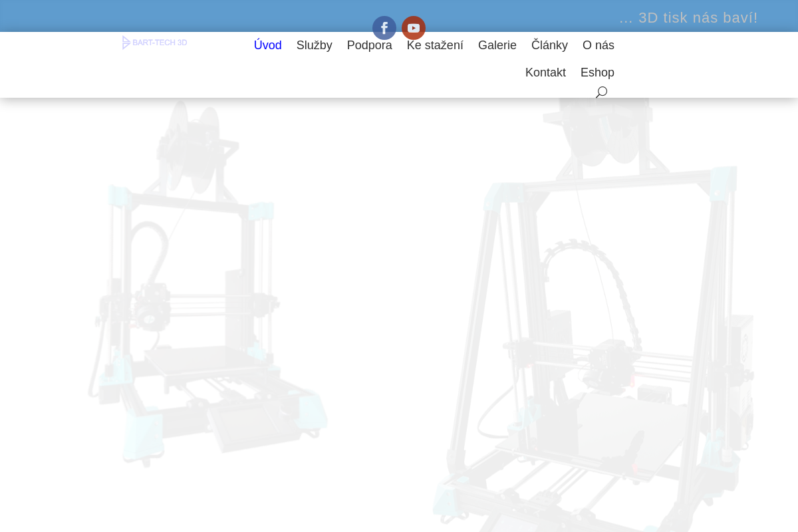Open the Služby menu item
Screen dimensions: 798x532
click(315, 45)
